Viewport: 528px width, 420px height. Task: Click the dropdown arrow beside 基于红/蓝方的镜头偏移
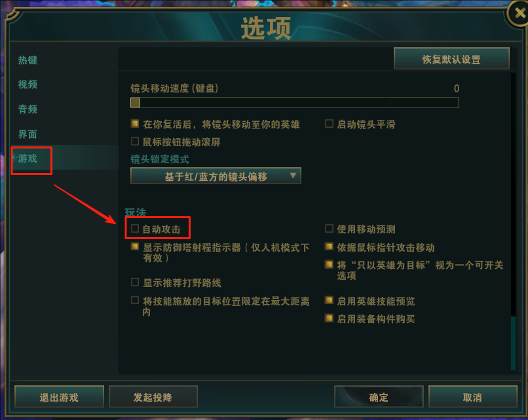coord(293,176)
